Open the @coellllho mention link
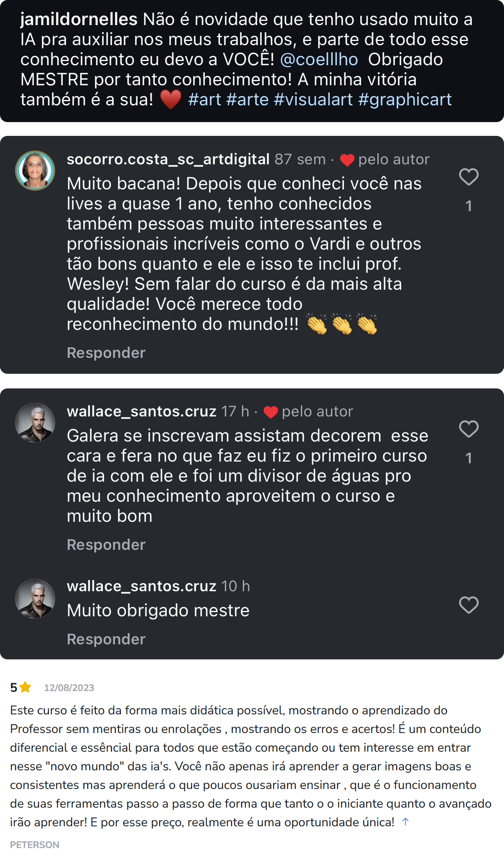504x863 pixels. (x=319, y=59)
